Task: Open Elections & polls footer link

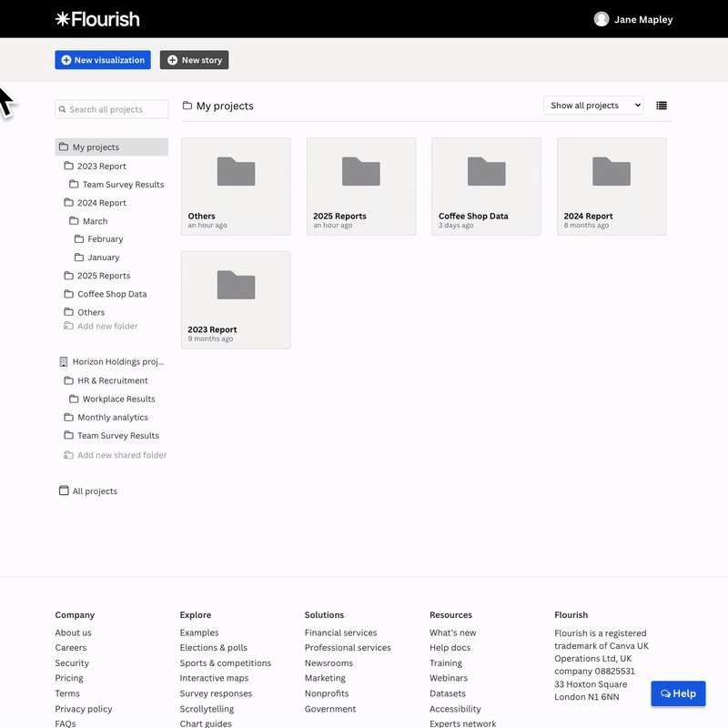Action: click(214, 648)
